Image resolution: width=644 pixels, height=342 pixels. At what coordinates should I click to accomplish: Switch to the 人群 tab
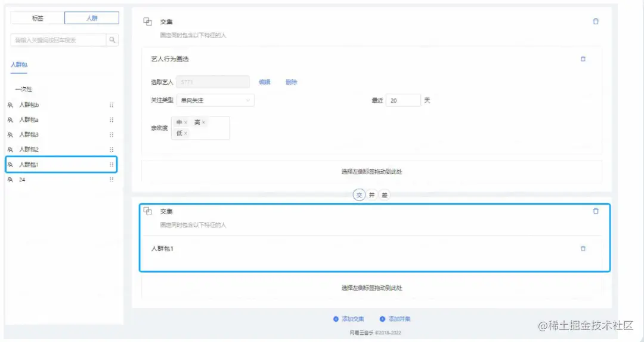[x=92, y=18]
